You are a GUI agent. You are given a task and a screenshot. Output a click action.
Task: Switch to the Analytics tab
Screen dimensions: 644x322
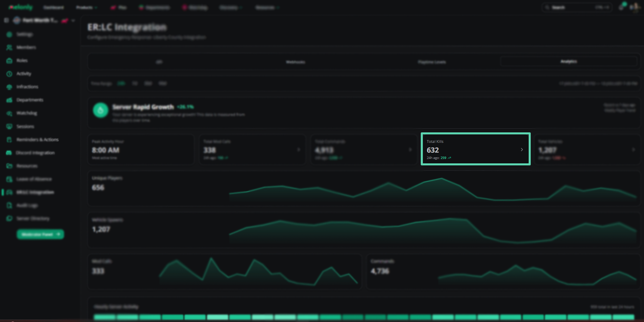(x=569, y=62)
